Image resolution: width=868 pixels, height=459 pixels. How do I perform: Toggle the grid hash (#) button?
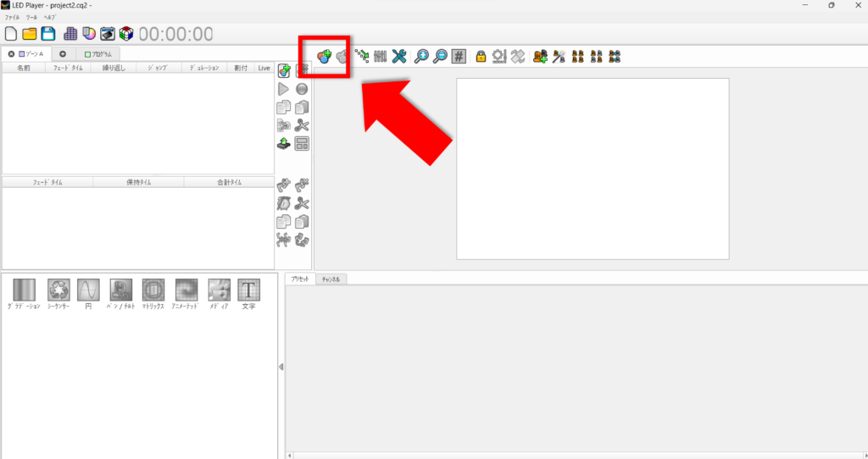pyautogui.click(x=459, y=57)
